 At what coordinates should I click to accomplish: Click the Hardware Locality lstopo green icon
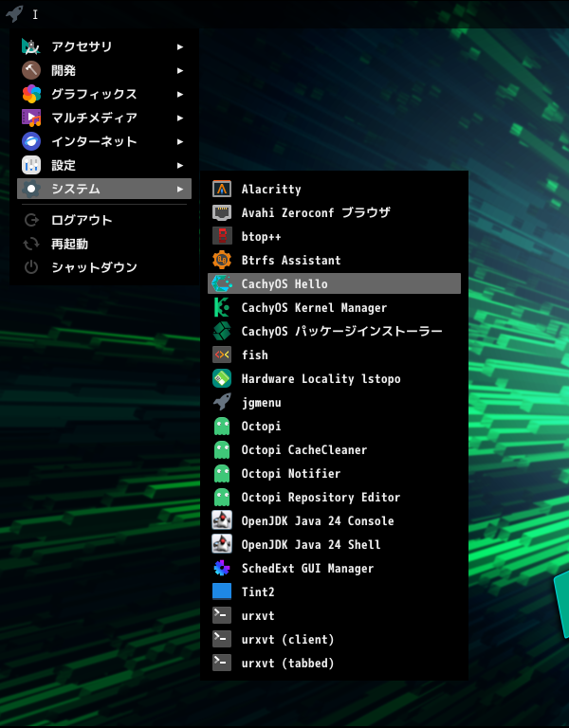point(222,378)
